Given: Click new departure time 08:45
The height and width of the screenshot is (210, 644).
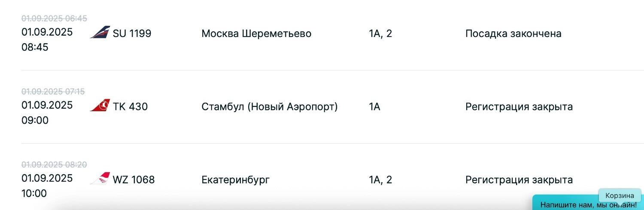Looking at the screenshot, I should click(35, 47).
